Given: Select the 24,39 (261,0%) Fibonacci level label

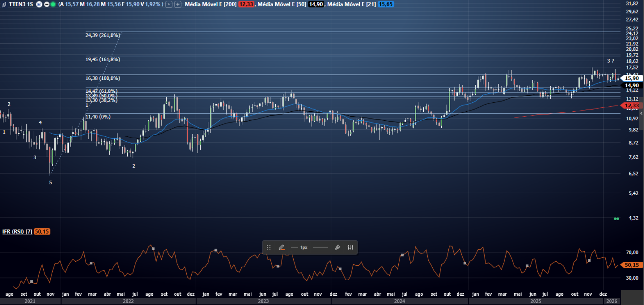Looking at the screenshot, I should [x=103, y=35].
